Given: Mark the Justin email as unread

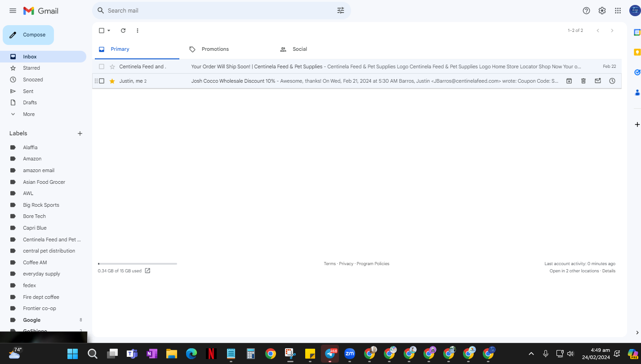Looking at the screenshot, I should click(598, 81).
